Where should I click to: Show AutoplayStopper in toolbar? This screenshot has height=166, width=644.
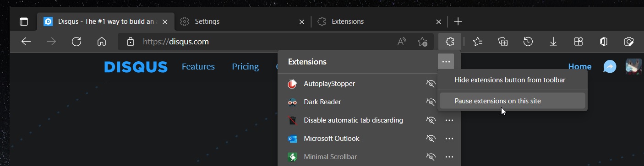coord(431,84)
